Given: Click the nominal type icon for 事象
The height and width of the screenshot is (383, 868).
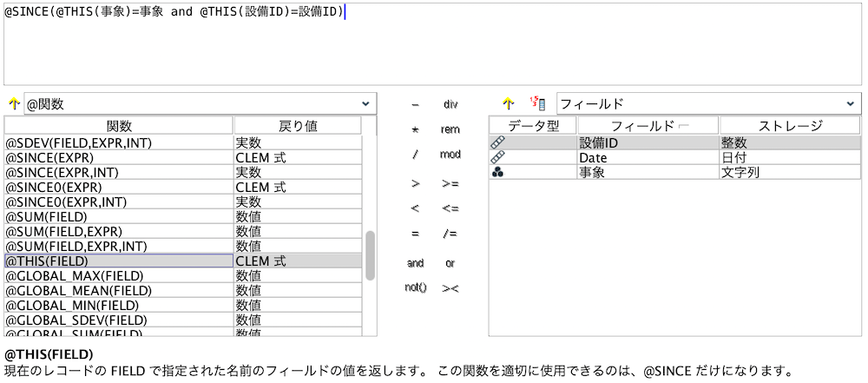Looking at the screenshot, I should click(497, 172).
